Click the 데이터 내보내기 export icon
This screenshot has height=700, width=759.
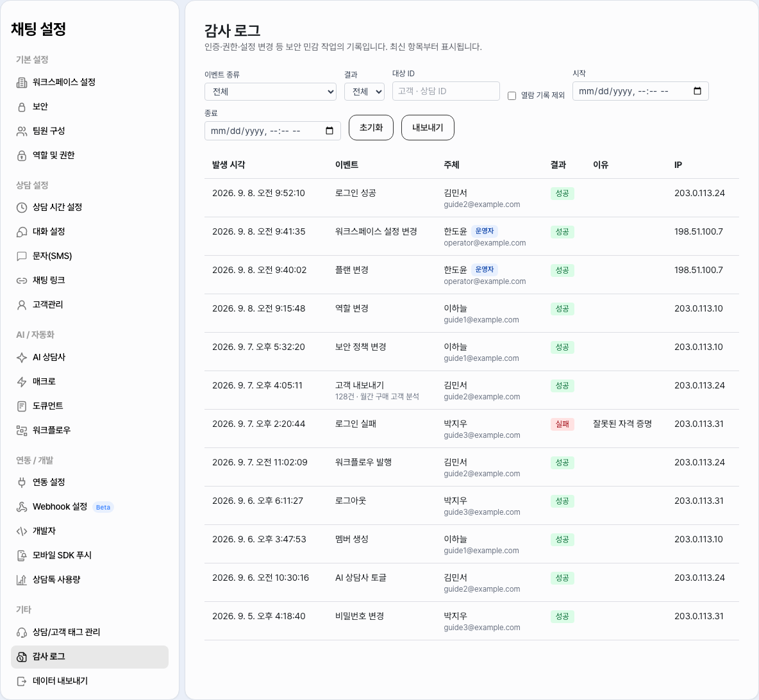(22, 681)
